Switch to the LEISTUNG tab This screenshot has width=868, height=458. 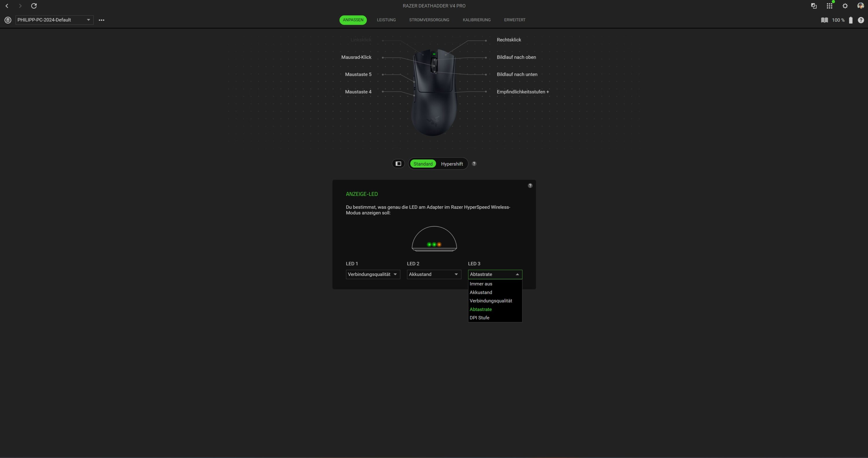386,20
